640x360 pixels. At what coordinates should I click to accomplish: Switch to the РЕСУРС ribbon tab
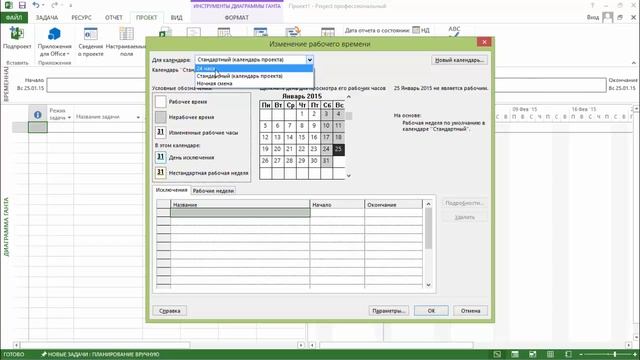click(x=81, y=18)
